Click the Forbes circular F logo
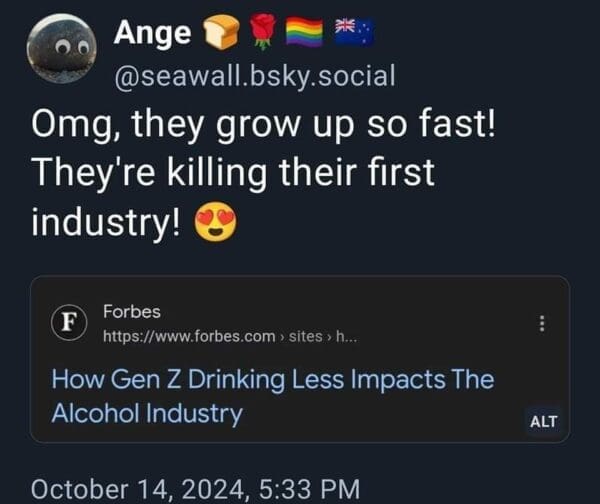600x504 pixels. point(68,322)
